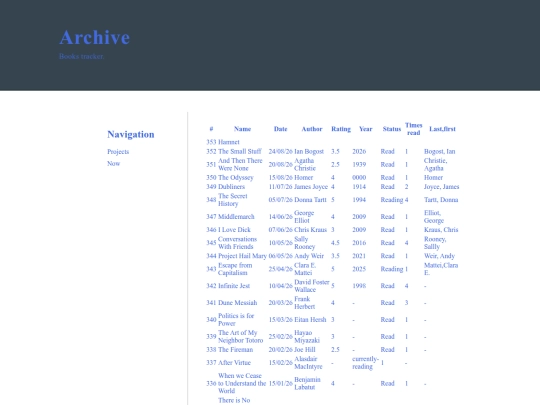Screen dimensions: 540x405
Task: Click the year 1994 cell
Action: click(359, 200)
